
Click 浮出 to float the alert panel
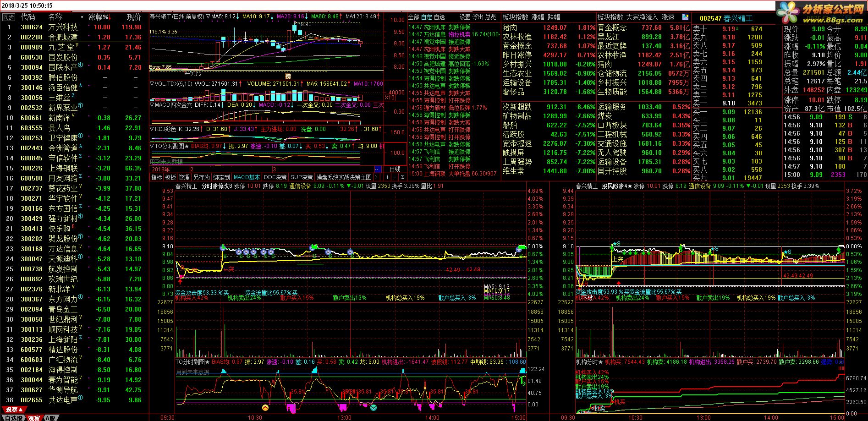(478, 17)
